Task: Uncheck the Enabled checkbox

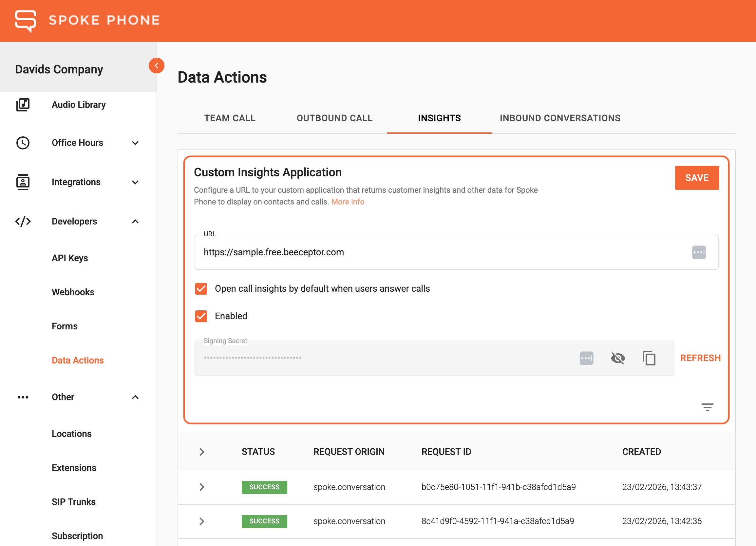Action: 201,316
